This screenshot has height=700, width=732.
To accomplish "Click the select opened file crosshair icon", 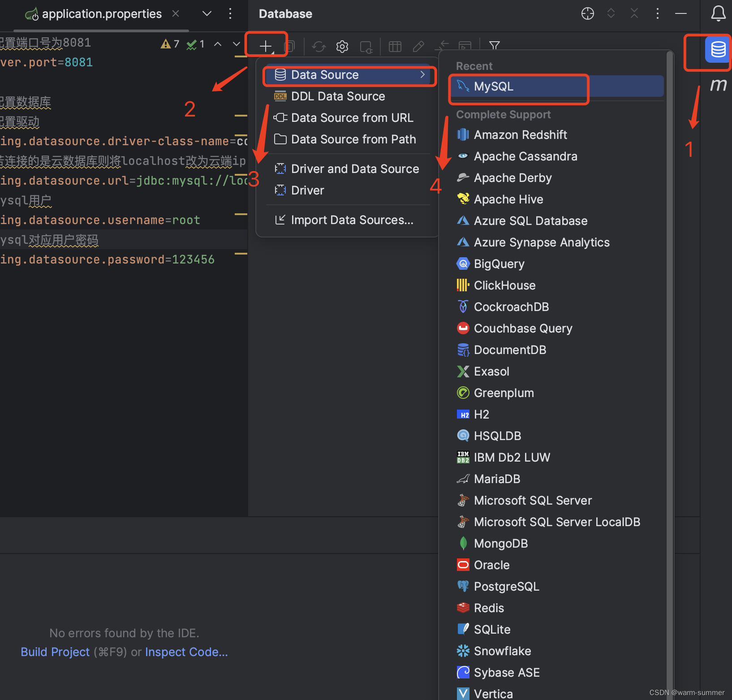I will (x=588, y=13).
